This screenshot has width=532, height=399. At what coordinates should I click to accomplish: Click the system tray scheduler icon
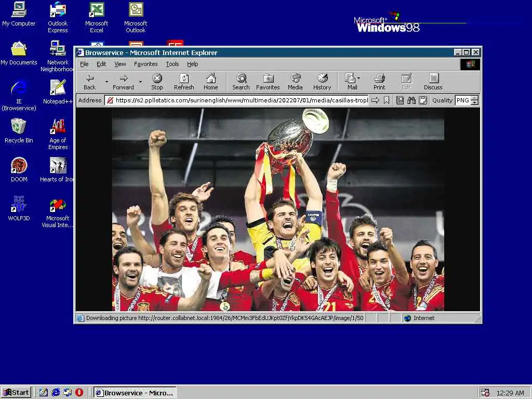pyautogui.click(x=485, y=393)
